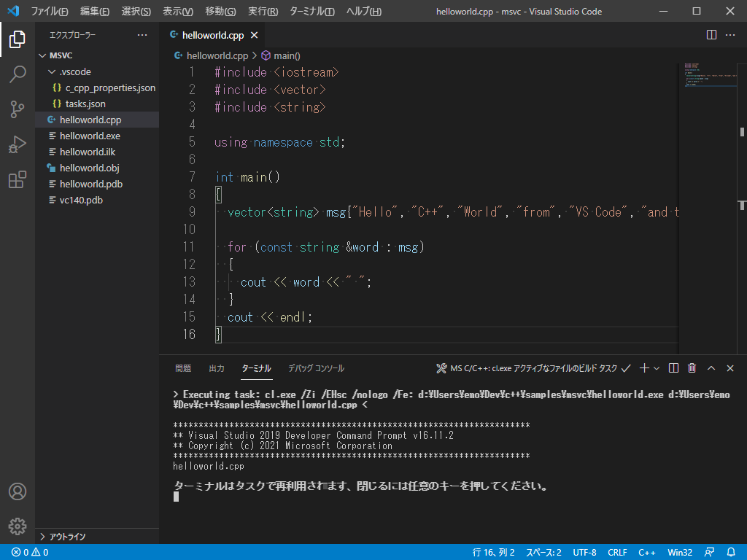Image resolution: width=747 pixels, height=560 pixels.
Task: Close the bottom panel
Action: (730, 368)
